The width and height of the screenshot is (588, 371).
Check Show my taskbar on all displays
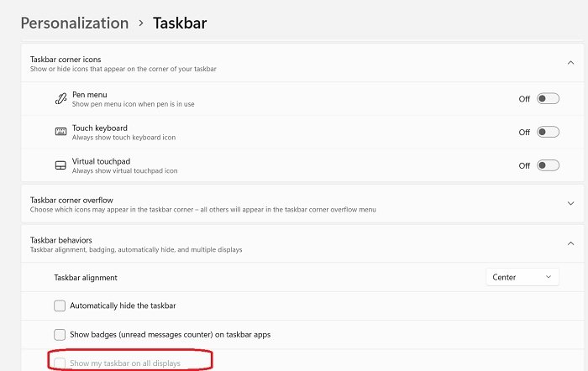pyautogui.click(x=60, y=363)
